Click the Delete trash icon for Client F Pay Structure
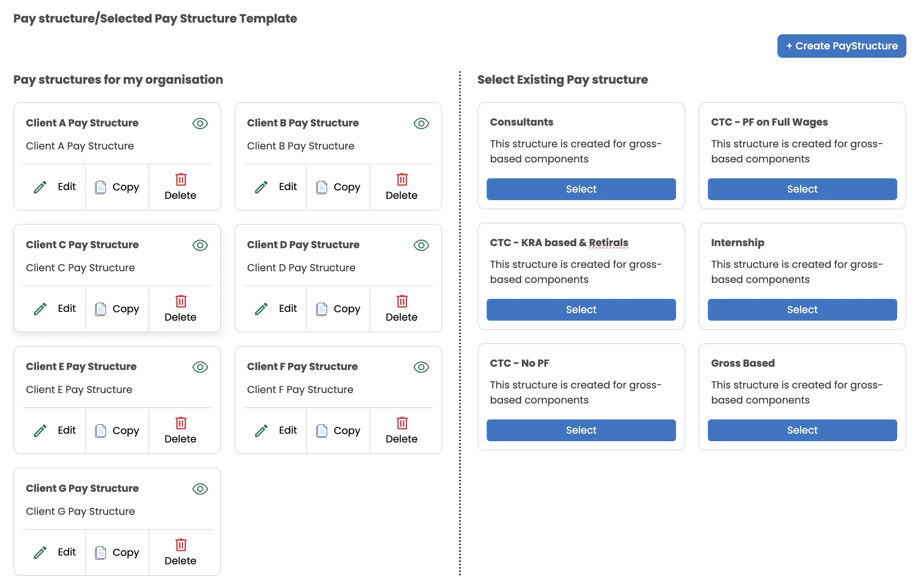This screenshot has width=924, height=576. (x=401, y=423)
